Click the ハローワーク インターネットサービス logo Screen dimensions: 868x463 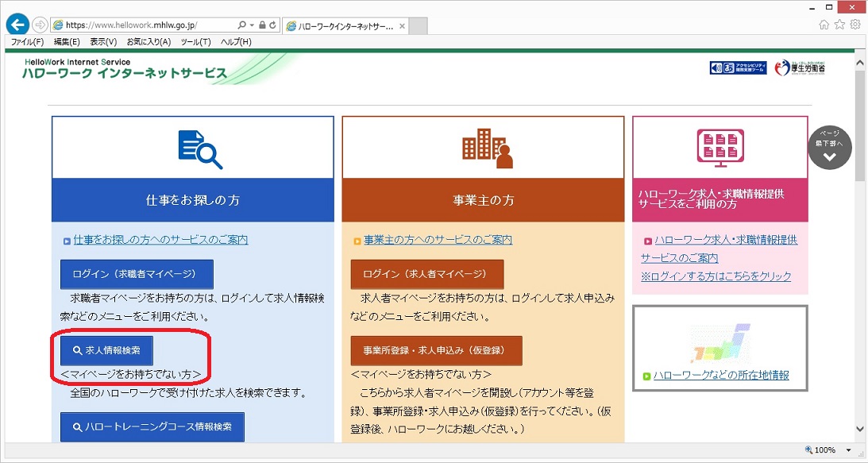[125, 69]
